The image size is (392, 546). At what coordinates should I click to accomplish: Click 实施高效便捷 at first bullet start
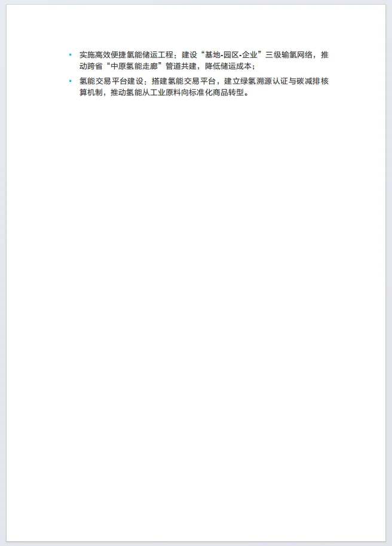click(x=103, y=55)
